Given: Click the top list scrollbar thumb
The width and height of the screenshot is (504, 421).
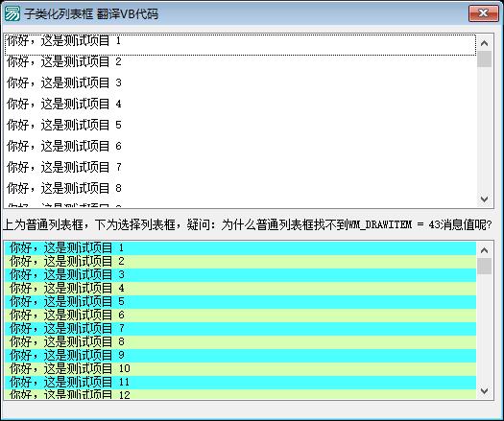Looking at the screenshot, I should point(484,58).
